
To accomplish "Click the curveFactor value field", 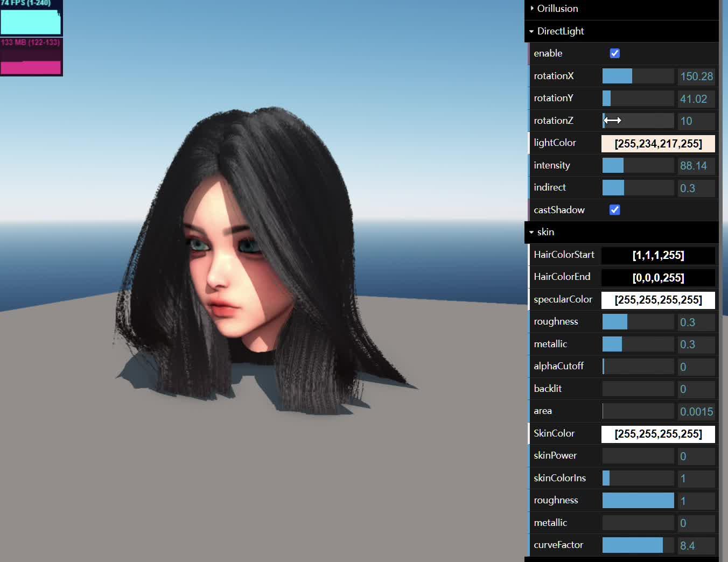I will (696, 545).
